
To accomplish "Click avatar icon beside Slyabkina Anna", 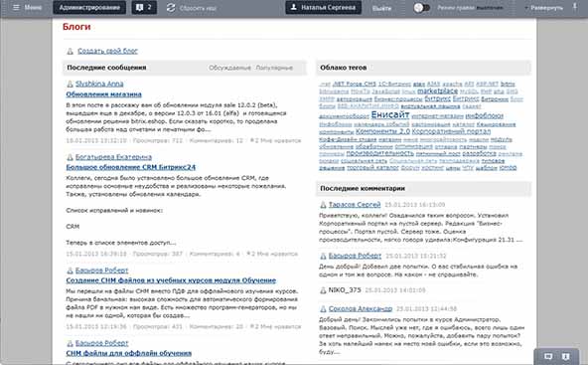I will 70,84.
